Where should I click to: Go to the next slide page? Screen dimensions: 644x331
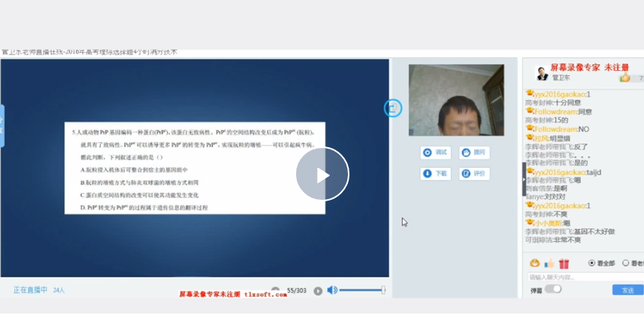[318, 291]
